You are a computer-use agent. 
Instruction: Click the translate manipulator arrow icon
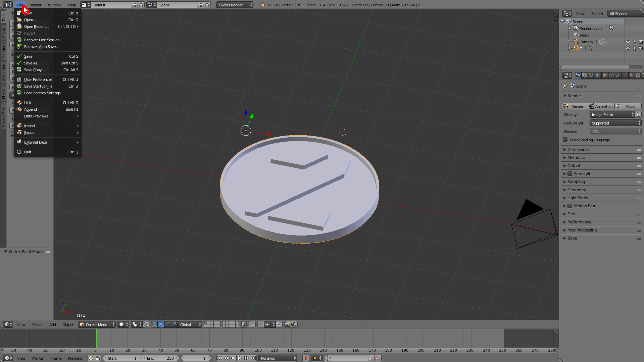click(x=161, y=324)
